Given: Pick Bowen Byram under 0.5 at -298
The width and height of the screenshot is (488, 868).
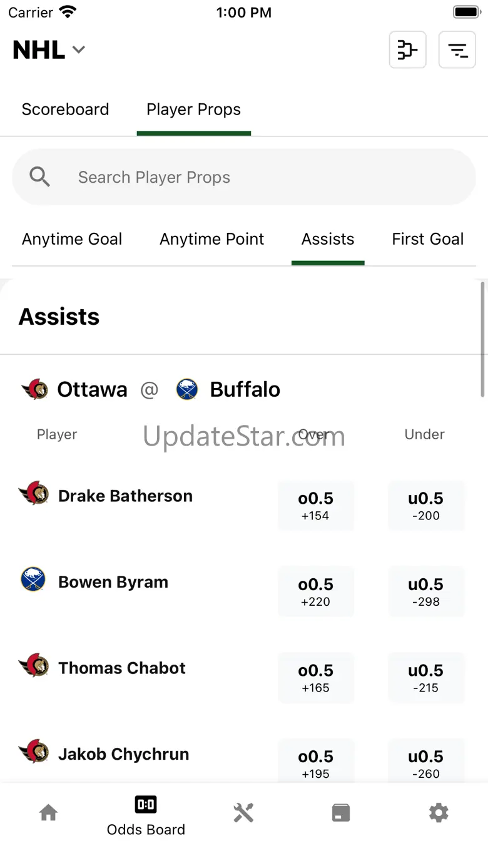Looking at the screenshot, I should pos(425,591).
